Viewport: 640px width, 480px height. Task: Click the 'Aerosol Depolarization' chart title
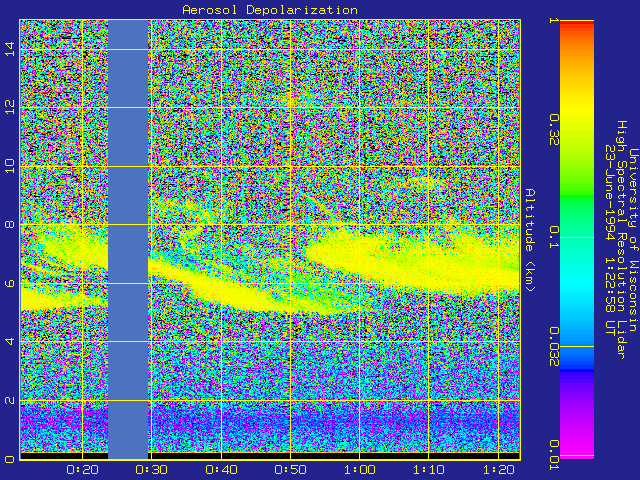coord(270,10)
